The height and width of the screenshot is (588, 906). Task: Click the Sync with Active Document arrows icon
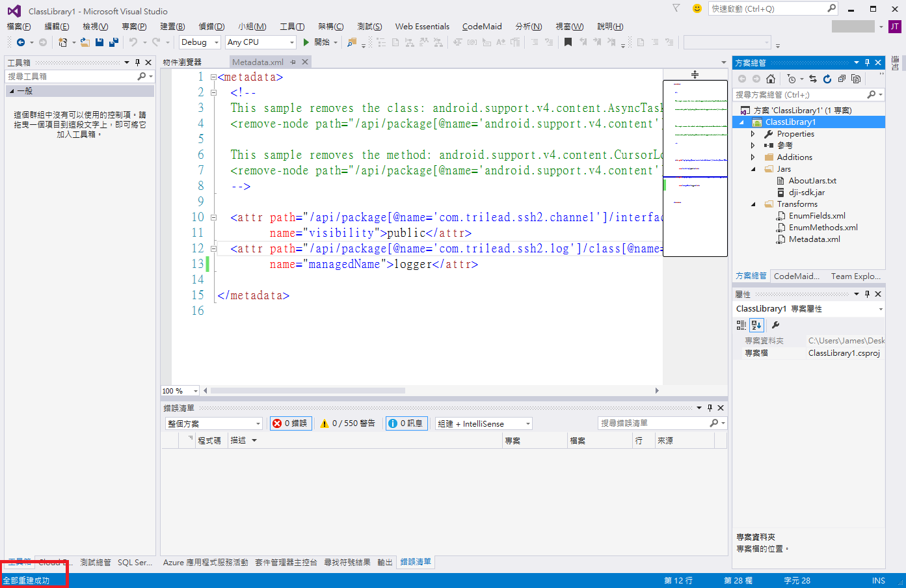point(813,79)
